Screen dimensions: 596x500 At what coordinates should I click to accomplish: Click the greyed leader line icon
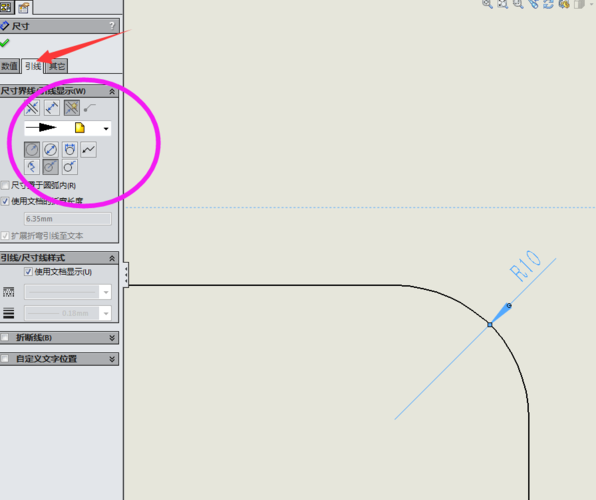pos(90,108)
